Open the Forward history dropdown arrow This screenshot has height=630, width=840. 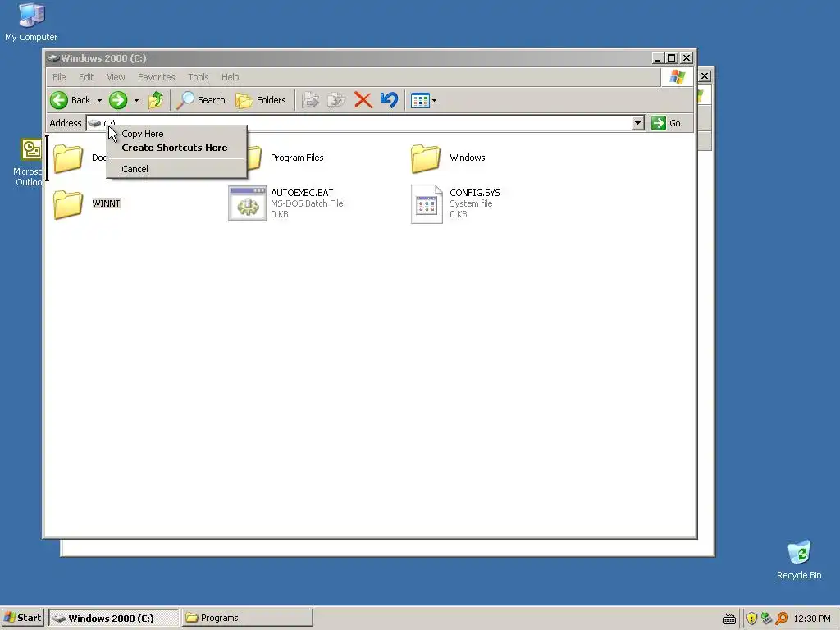[136, 100]
